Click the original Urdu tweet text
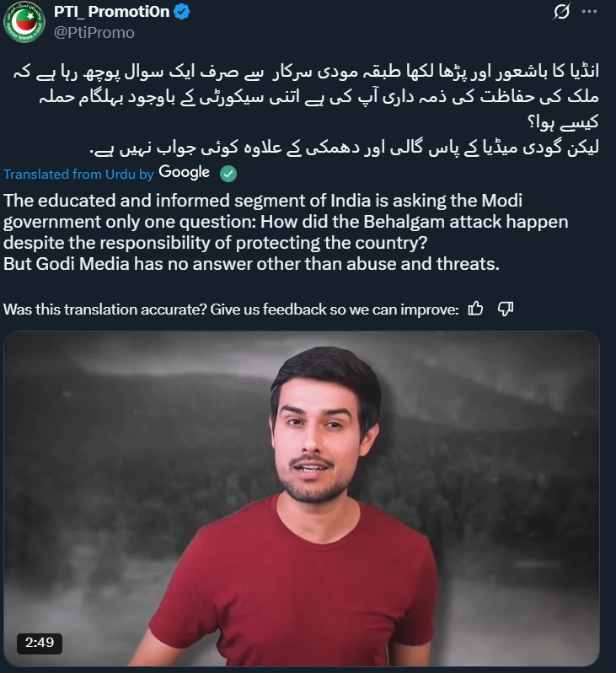This screenshot has width=616, height=673. [306, 109]
